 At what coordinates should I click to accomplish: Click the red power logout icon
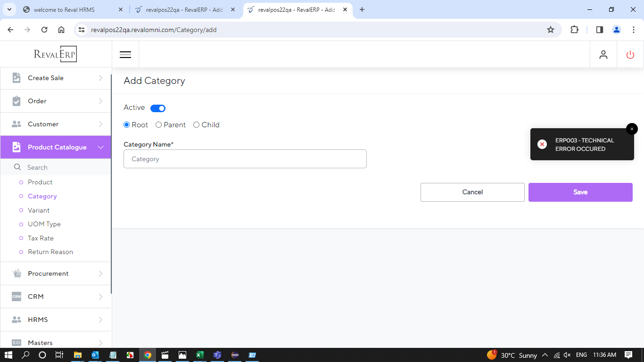pos(630,55)
